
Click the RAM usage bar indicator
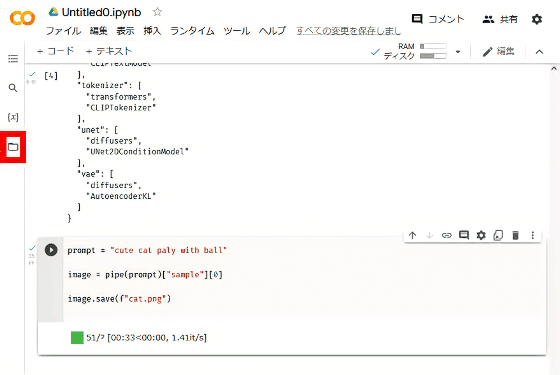433,46
